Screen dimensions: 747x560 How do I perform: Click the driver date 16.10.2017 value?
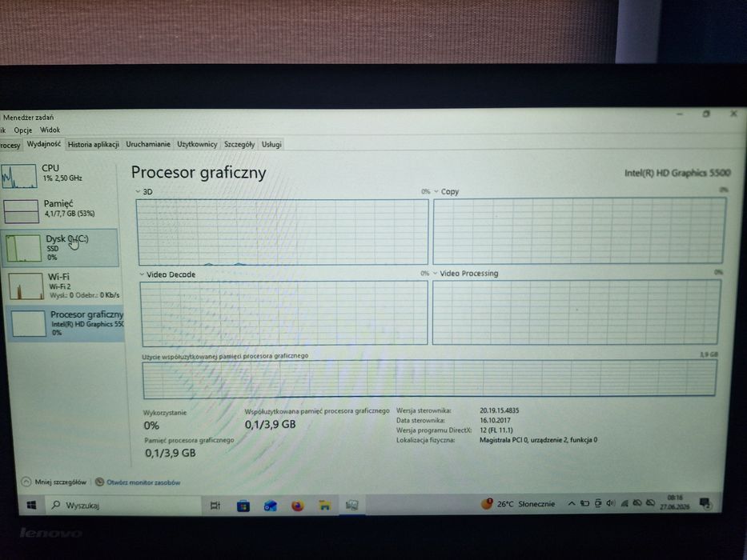[x=495, y=421]
